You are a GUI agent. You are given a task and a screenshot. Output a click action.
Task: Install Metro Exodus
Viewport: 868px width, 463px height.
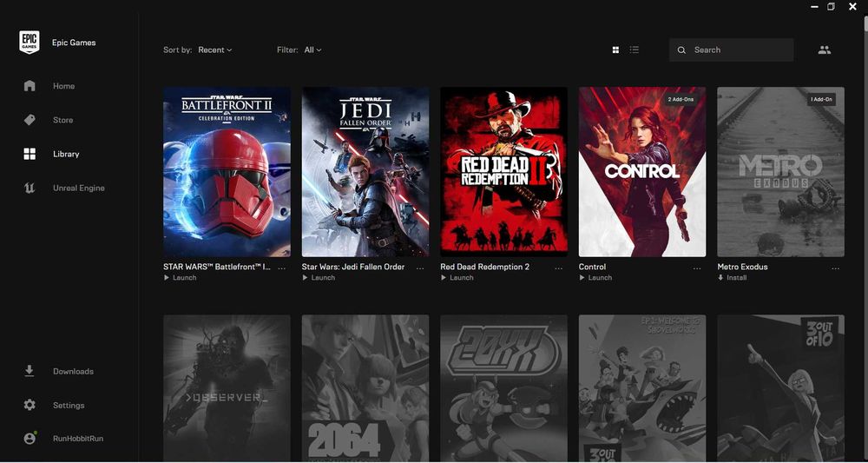(x=733, y=277)
